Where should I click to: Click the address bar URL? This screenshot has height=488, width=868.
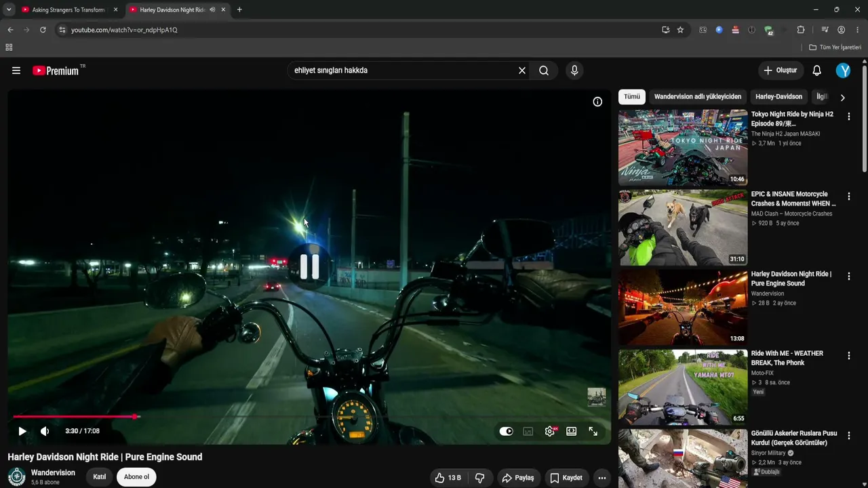(x=125, y=30)
